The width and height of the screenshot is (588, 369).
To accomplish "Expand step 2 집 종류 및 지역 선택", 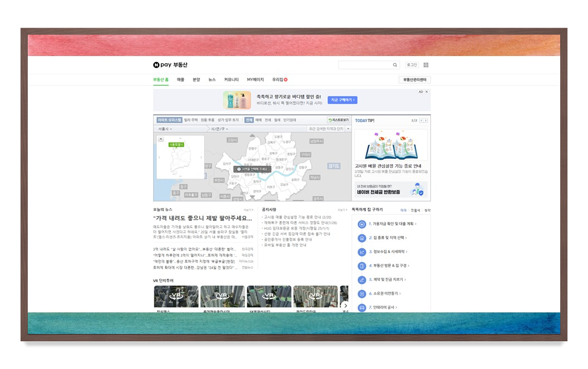I will [387, 237].
